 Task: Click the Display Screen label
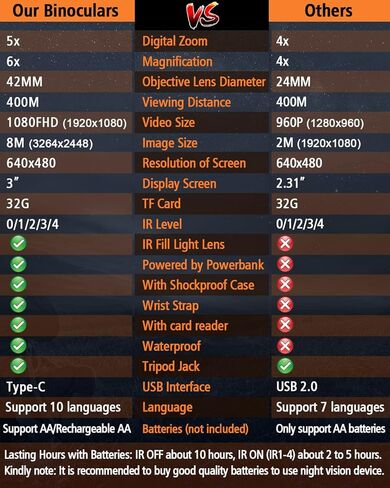coord(179,184)
